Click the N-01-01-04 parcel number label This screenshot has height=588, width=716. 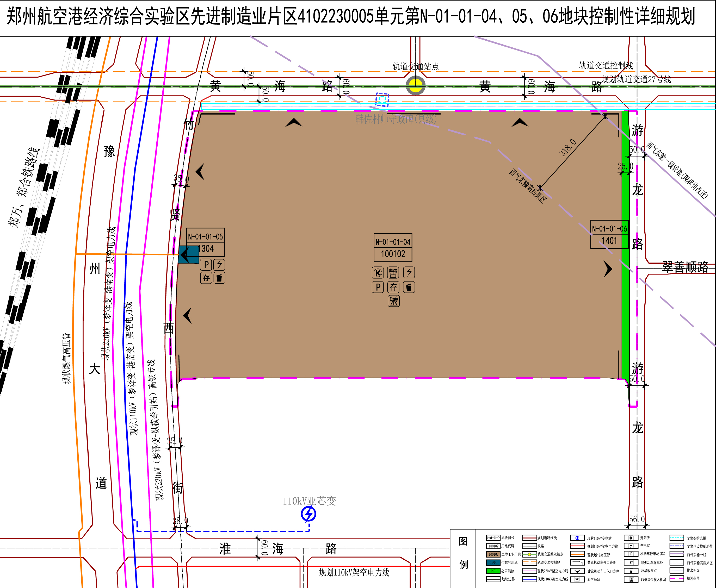pos(393,242)
